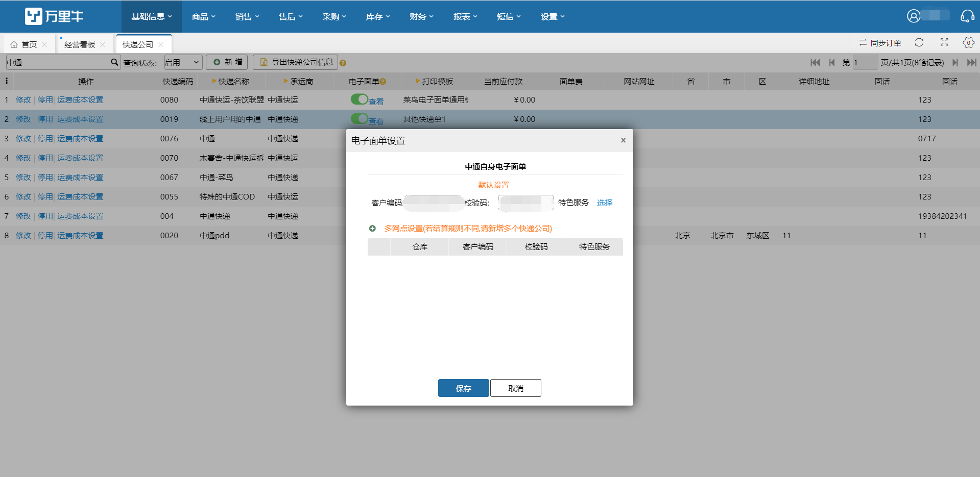Open the notification settings gear icon
This screenshot has height=477, width=980.
[968, 42]
